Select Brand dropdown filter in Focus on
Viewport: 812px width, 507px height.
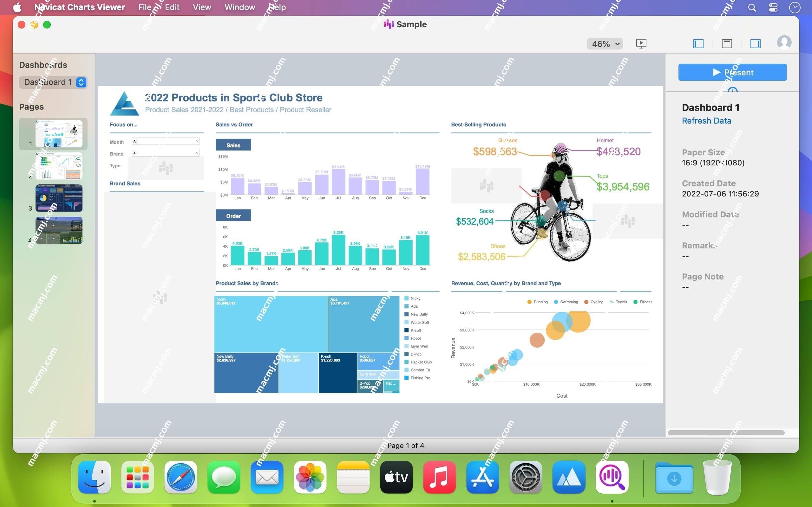point(166,153)
